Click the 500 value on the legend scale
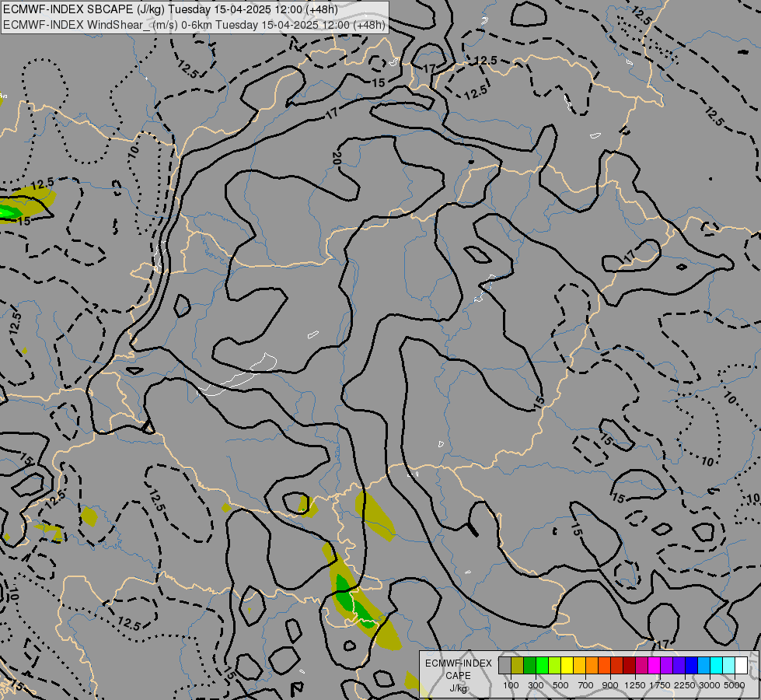The width and height of the screenshot is (761, 700). [560, 685]
